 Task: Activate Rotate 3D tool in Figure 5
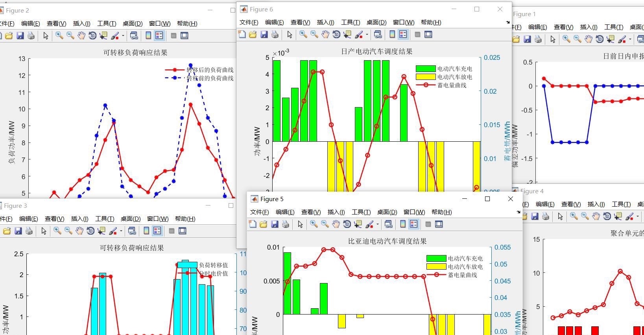point(347,224)
